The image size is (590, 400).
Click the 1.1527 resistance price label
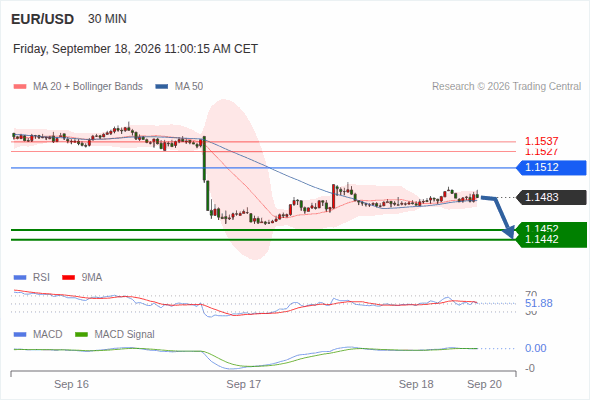[541, 152]
